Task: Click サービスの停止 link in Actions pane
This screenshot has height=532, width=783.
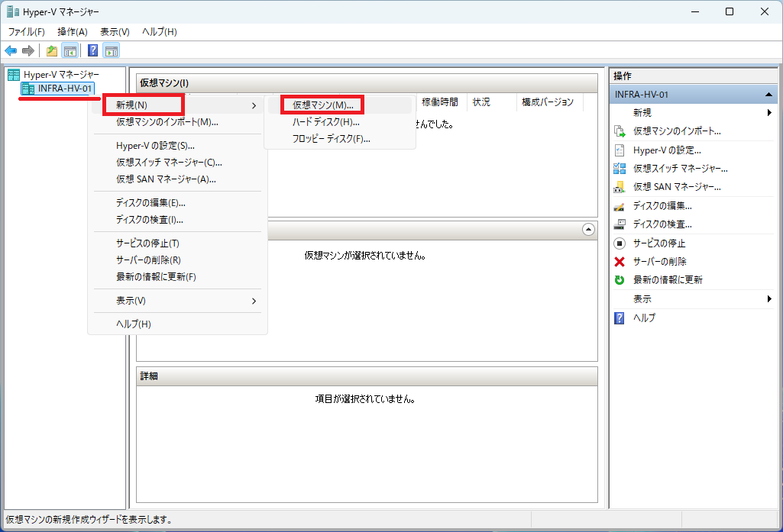Action: pos(659,243)
